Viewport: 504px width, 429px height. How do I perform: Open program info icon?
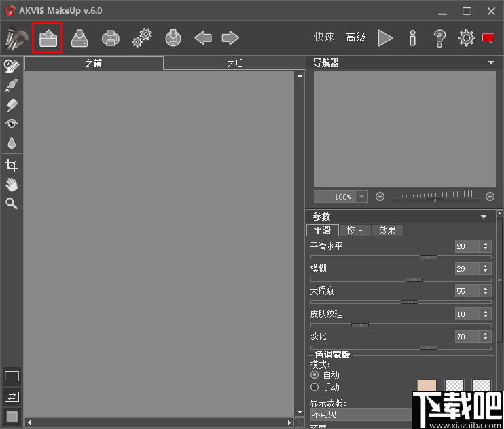[x=413, y=38]
